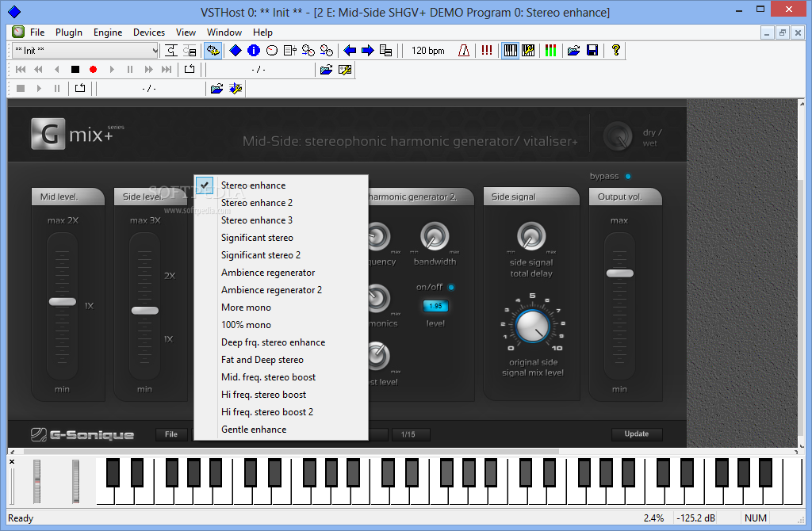Toggle the keyboard bar toolbar icon

pos(510,50)
